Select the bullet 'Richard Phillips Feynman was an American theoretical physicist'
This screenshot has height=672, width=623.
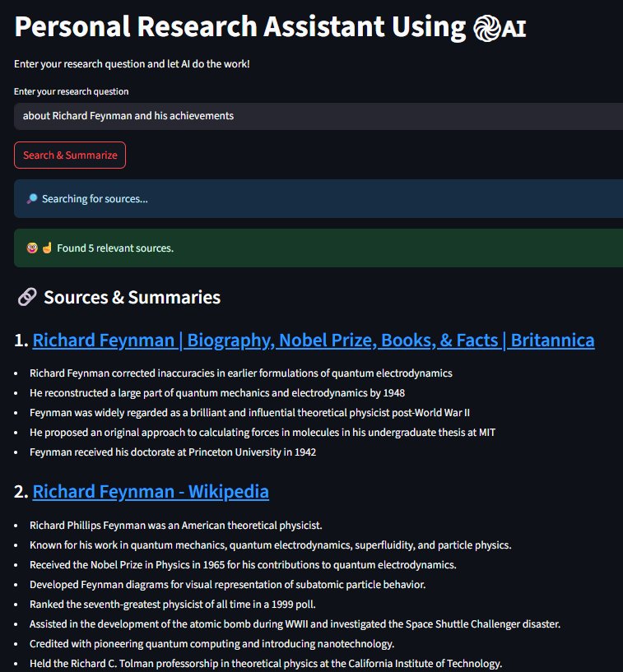[x=176, y=526]
